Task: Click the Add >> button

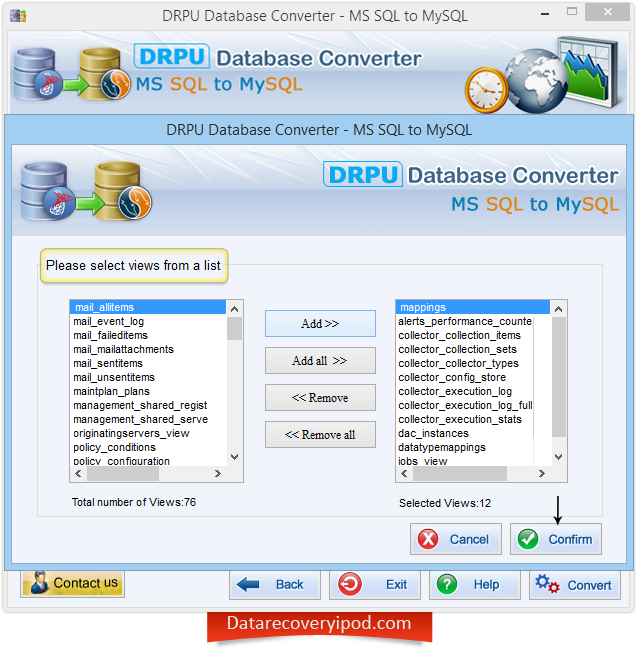Action: [x=320, y=323]
